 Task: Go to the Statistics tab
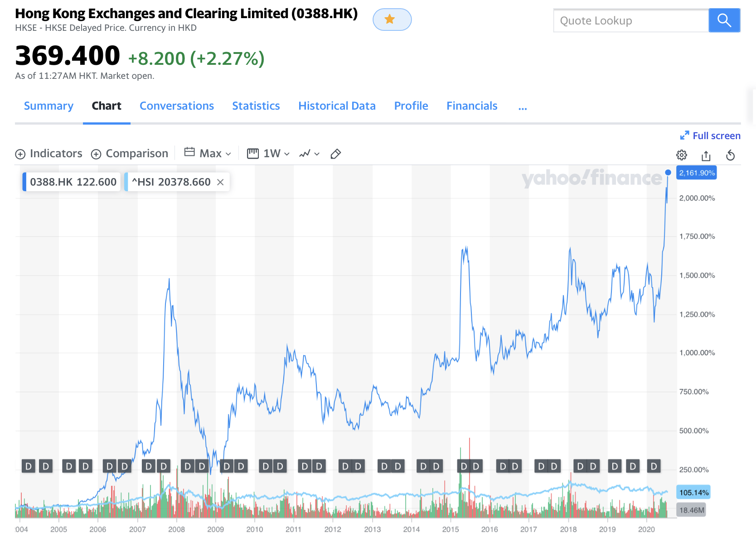[256, 106]
